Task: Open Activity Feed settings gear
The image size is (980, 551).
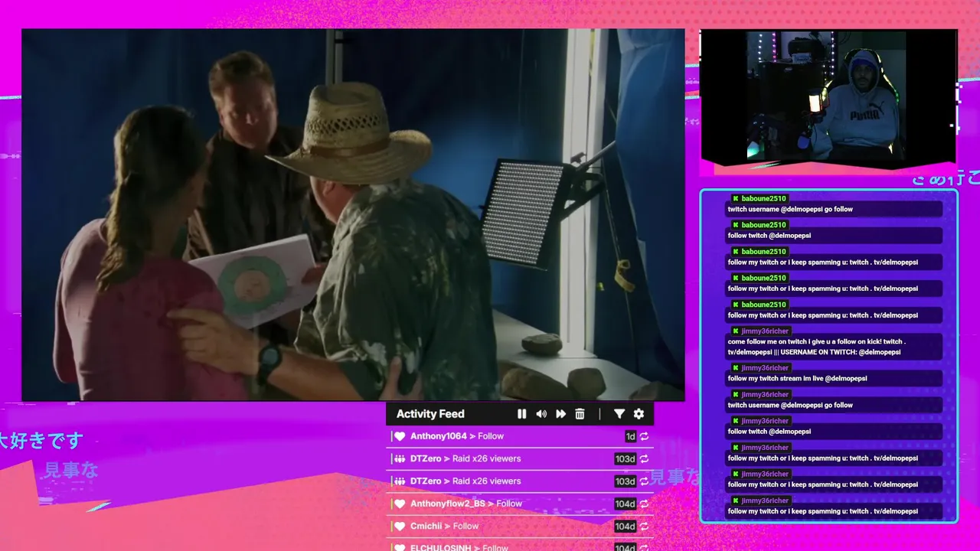Action: click(639, 414)
